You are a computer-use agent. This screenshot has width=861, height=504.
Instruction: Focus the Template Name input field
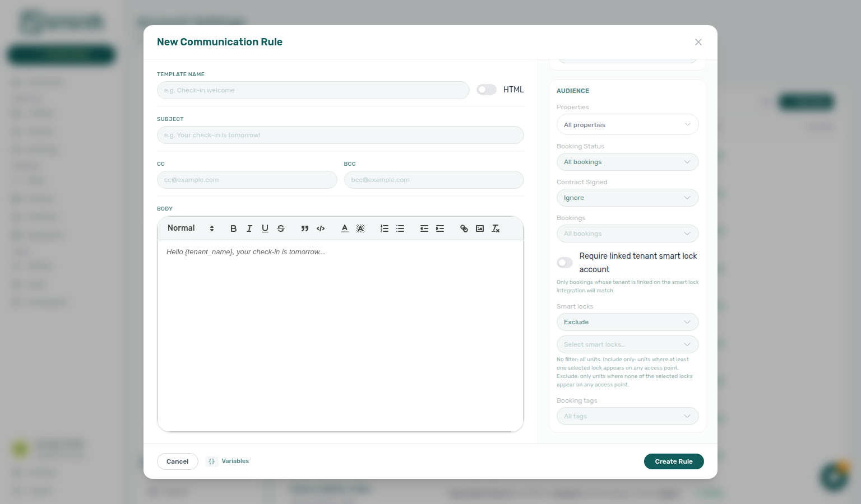point(313,90)
